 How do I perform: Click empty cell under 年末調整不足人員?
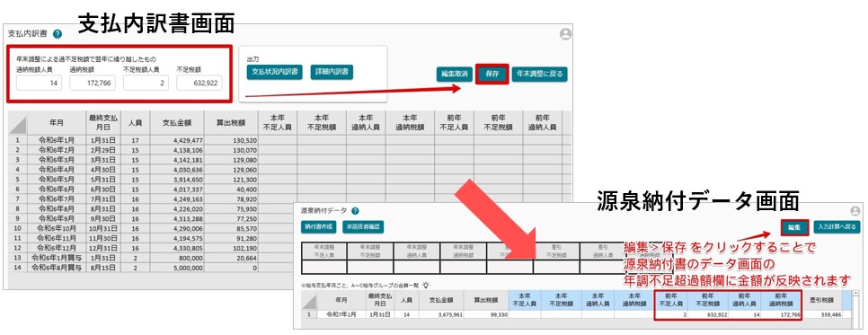[323, 267]
